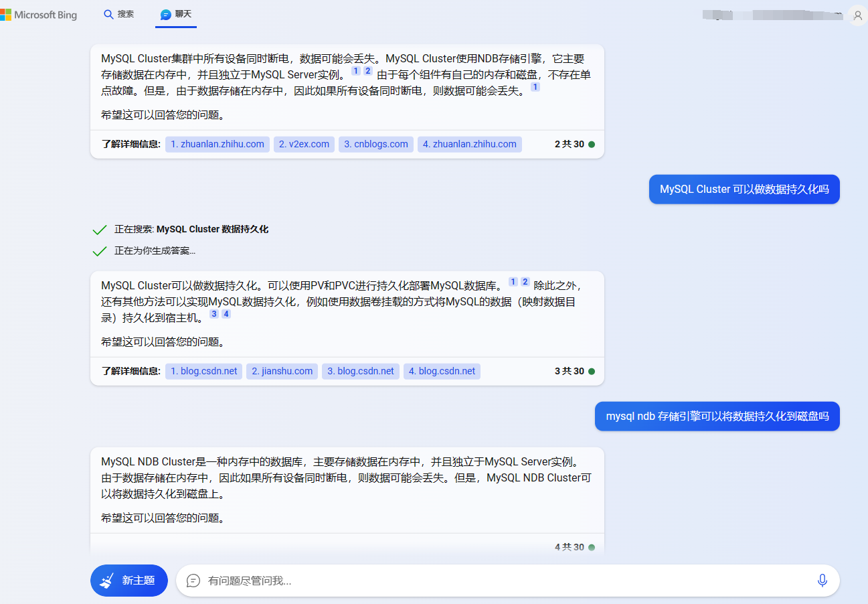This screenshot has width=868, height=604.
Task: Open first answer's source 1. zhuanlan.zhihu.com
Action: [x=218, y=144]
